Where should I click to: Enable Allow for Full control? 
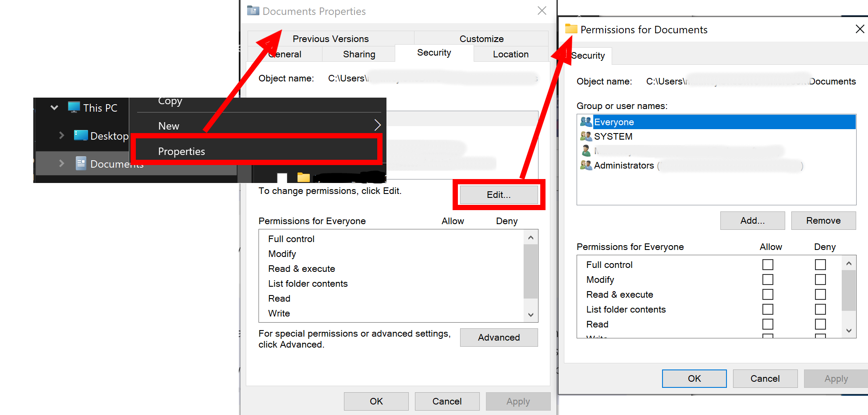[768, 264]
